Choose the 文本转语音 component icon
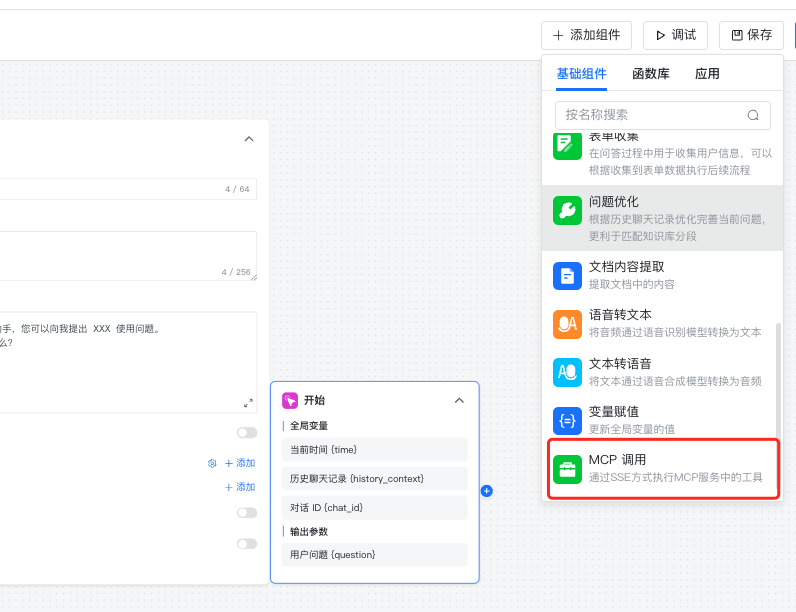Image resolution: width=796 pixels, height=612 pixels. tap(567, 372)
